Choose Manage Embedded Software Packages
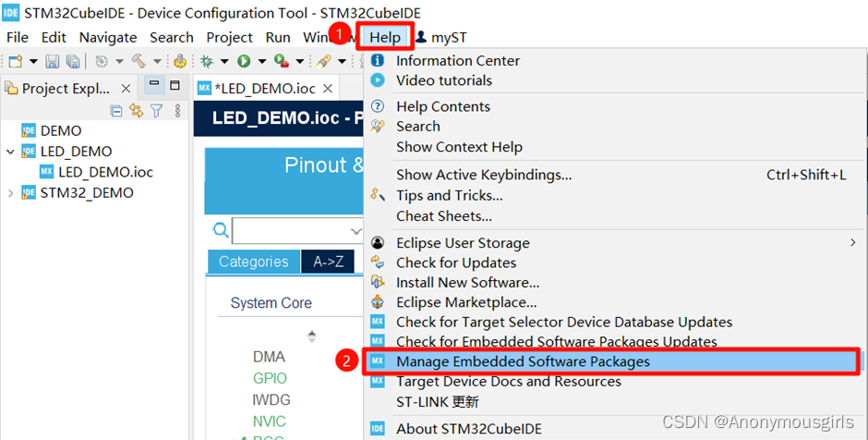Screen dimensions: 868x440 (611, 361)
